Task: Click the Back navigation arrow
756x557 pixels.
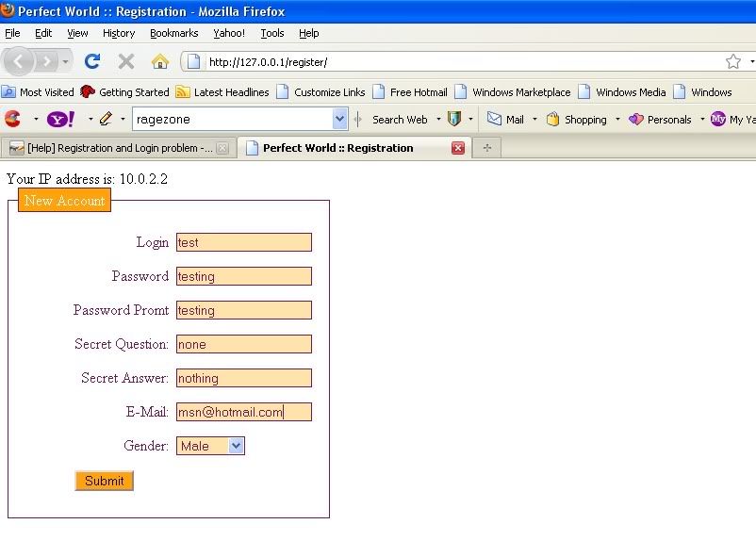Action: tap(19, 60)
